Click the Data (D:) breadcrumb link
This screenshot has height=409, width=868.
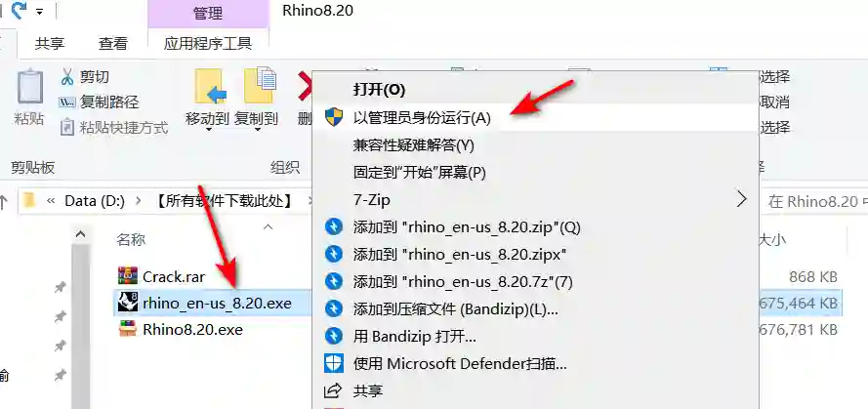[95, 200]
